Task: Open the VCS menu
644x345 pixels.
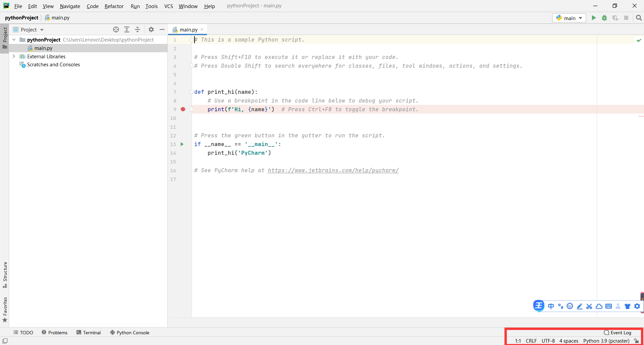Action: point(169,6)
